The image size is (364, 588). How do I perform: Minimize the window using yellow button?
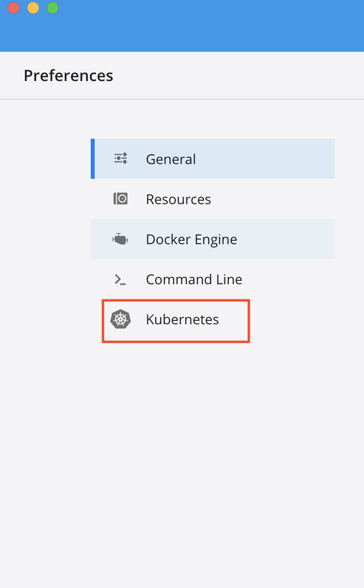(33, 8)
